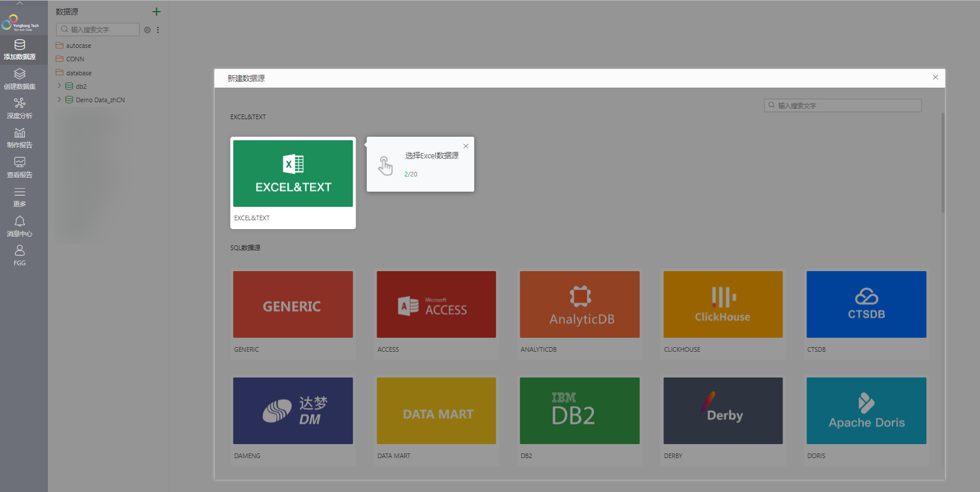Pick the IBM DB2 data source tile

[579, 411]
